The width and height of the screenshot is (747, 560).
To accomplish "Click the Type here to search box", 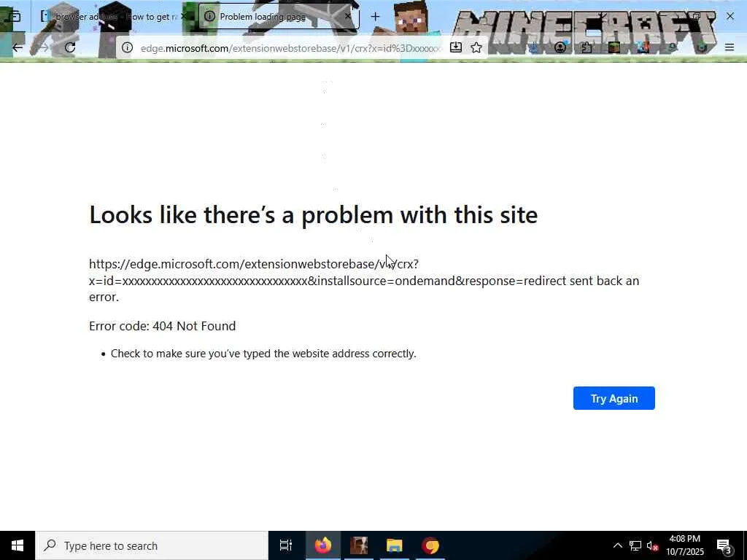I will 152,545.
